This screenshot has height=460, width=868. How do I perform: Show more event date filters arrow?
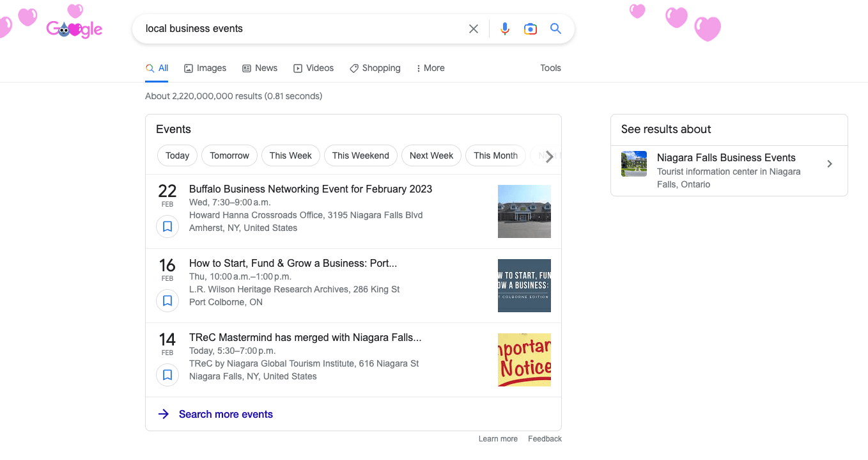click(x=549, y=156)
